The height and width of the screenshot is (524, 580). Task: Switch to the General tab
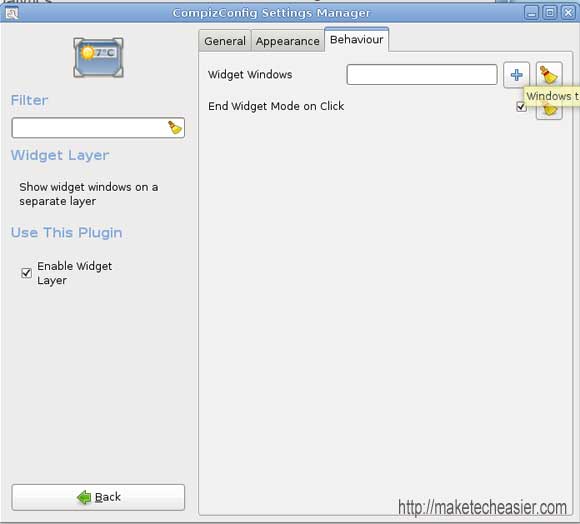(225, 41)
